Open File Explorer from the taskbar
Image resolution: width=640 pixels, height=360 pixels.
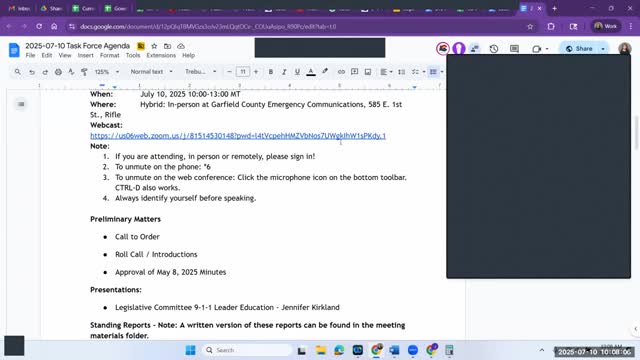pos(321,350)
